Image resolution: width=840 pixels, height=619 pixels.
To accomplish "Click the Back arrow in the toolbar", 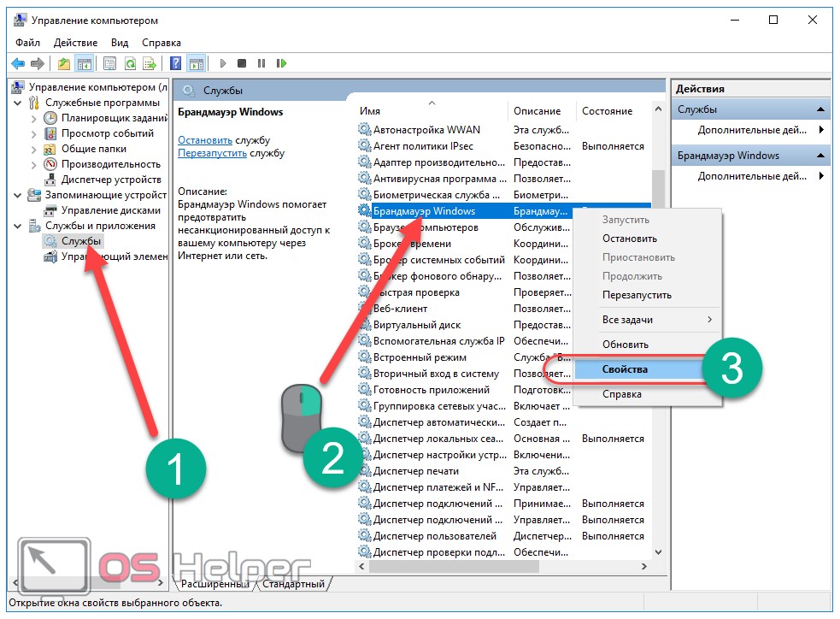I will (x=17, y=63).
